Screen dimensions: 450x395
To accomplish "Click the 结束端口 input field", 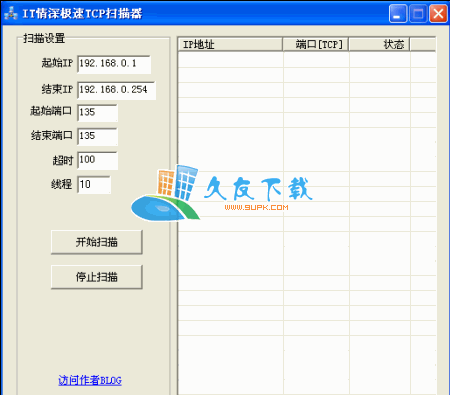I will 97,136.
